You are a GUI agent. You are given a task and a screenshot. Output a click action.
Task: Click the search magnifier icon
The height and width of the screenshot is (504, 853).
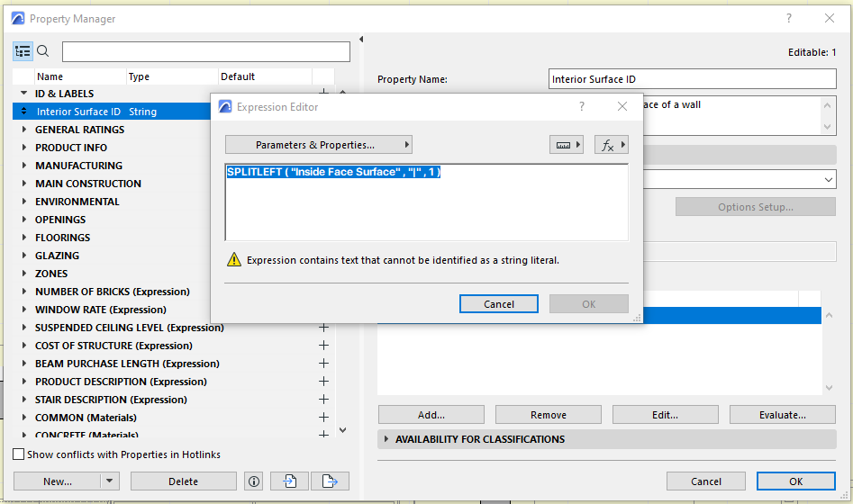coord(43,51)
